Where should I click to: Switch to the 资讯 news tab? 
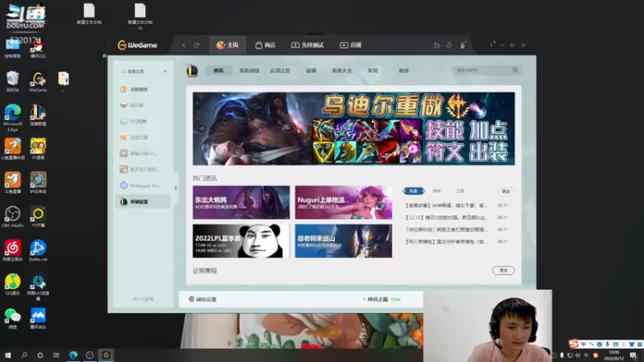[x=218, y=71]
